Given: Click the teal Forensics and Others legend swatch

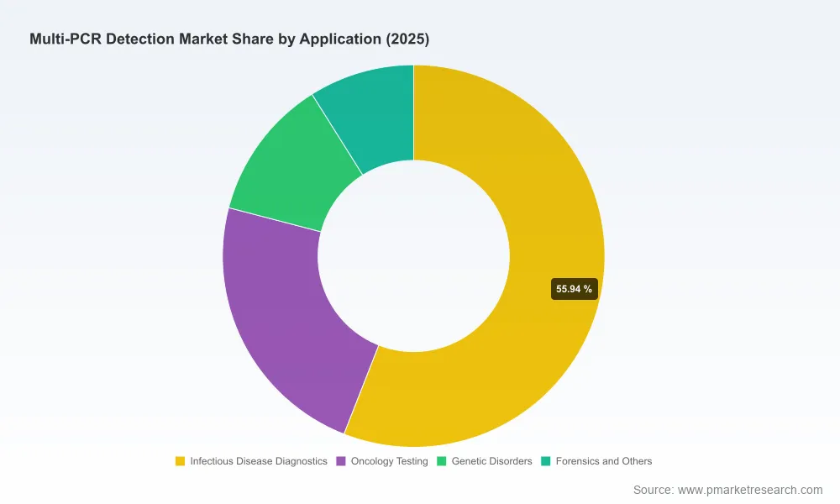Looking at the screenshot, I should 546,461.
